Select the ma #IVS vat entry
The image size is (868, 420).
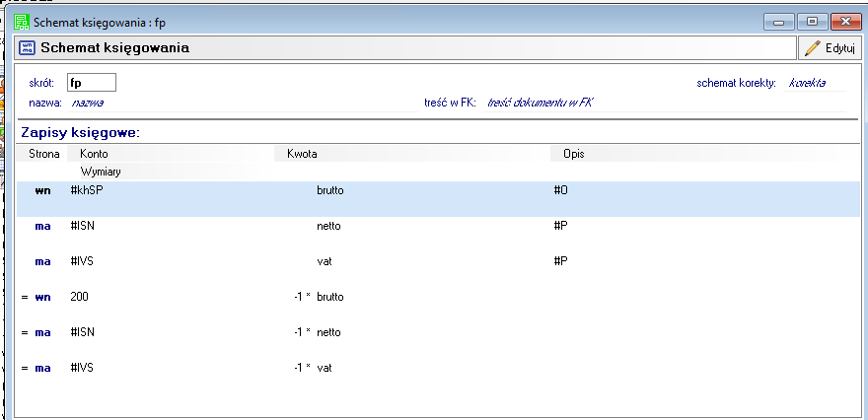tap(296, 261)
